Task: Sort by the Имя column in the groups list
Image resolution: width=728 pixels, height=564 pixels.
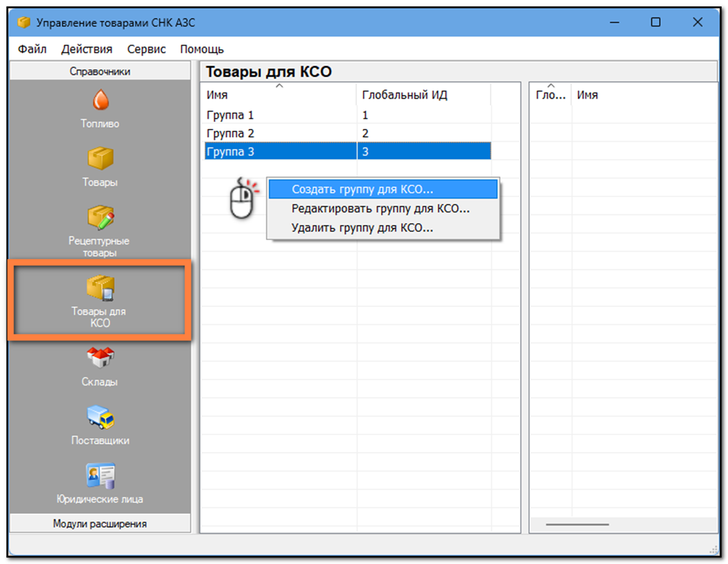Action: [279, 95]
